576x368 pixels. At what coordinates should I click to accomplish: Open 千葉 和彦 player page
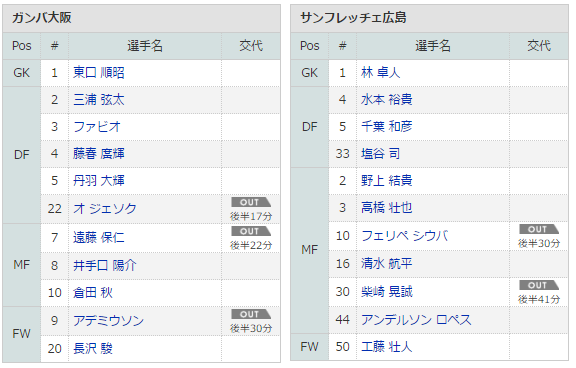tap(386, 127)
